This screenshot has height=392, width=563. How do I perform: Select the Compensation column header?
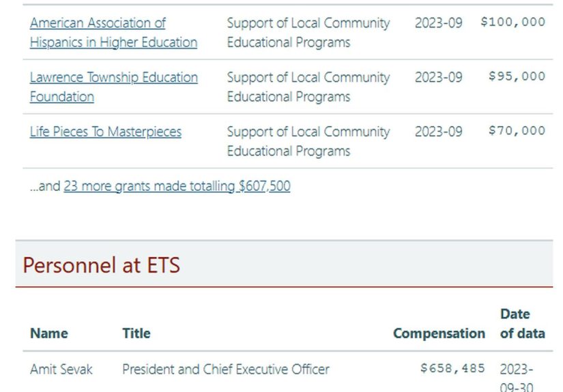tap(439, 333)
